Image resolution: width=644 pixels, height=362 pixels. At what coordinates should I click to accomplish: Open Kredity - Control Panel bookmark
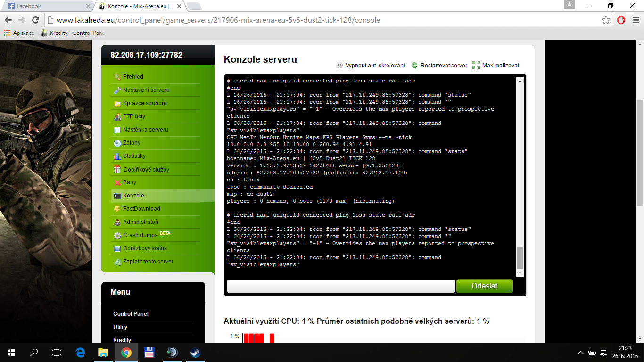[x=73, y=33]
